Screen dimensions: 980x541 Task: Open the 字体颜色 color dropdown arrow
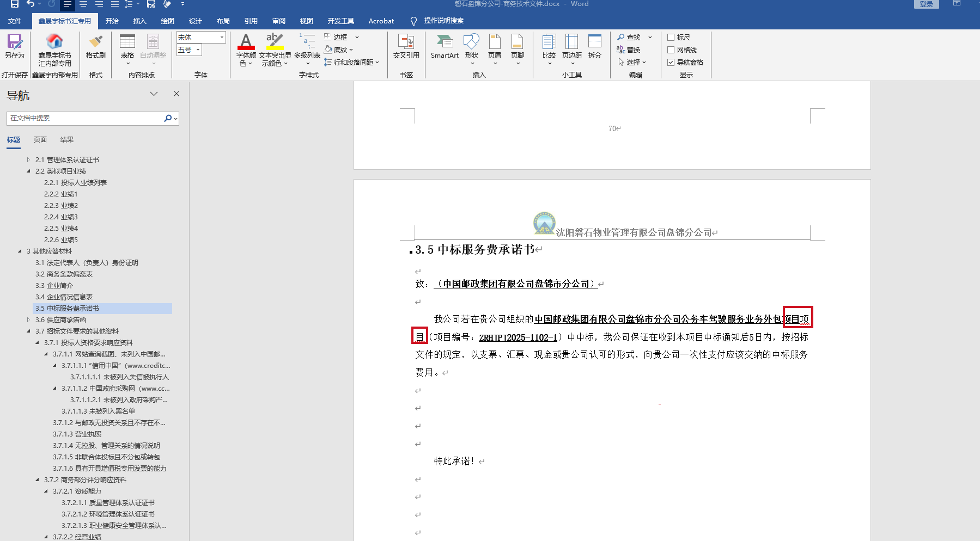[x=251, y=64]
